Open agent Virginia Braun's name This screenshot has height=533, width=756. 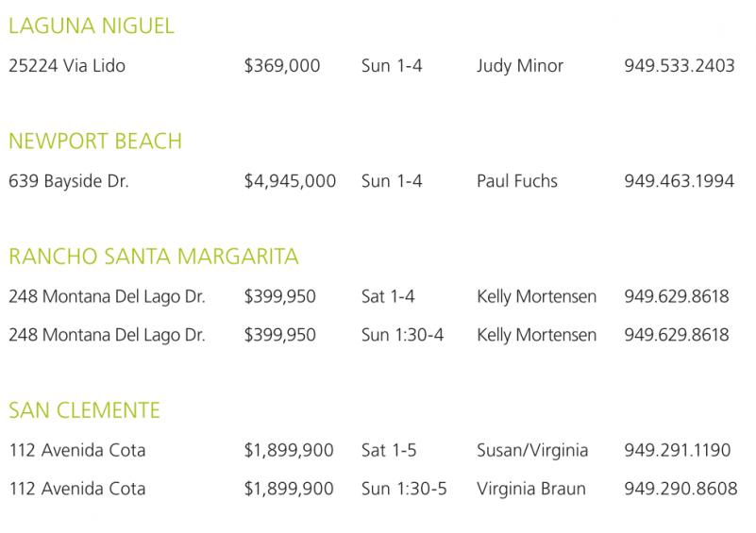click(x=531, y=490)
